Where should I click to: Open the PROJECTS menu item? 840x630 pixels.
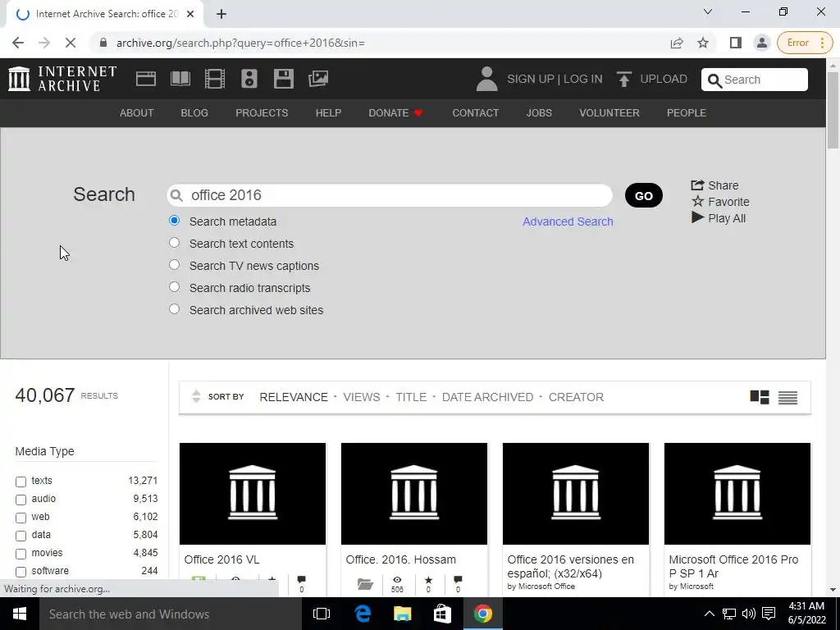[x=262, y=113]
